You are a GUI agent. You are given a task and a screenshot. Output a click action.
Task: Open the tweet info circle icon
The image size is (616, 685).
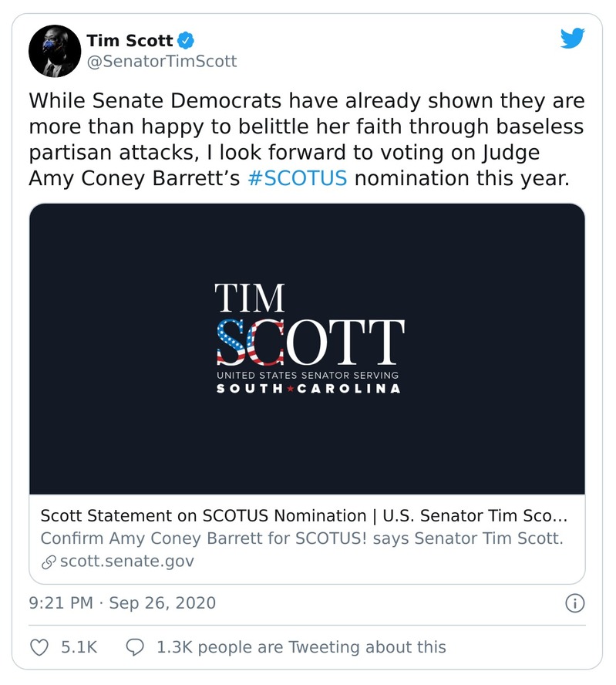574,602
